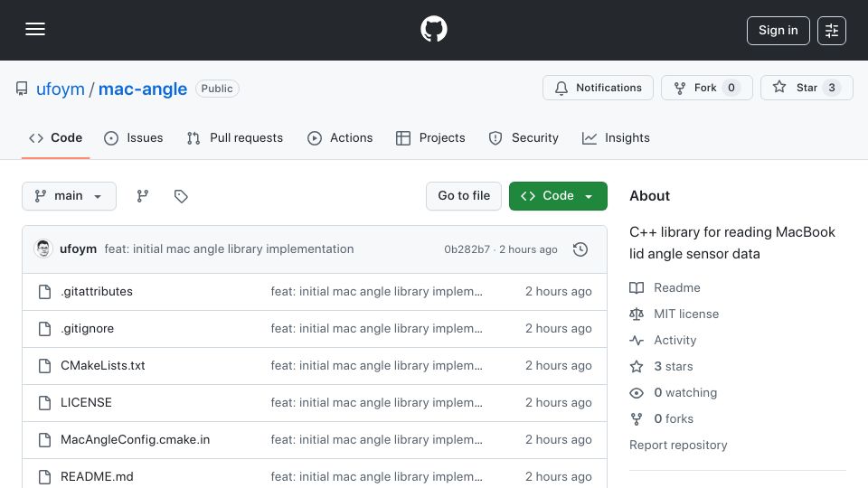The width and height of the screenshot is (868, 488).
Task: Click the pulse icon beside Activity
Action: pos(637,341)
